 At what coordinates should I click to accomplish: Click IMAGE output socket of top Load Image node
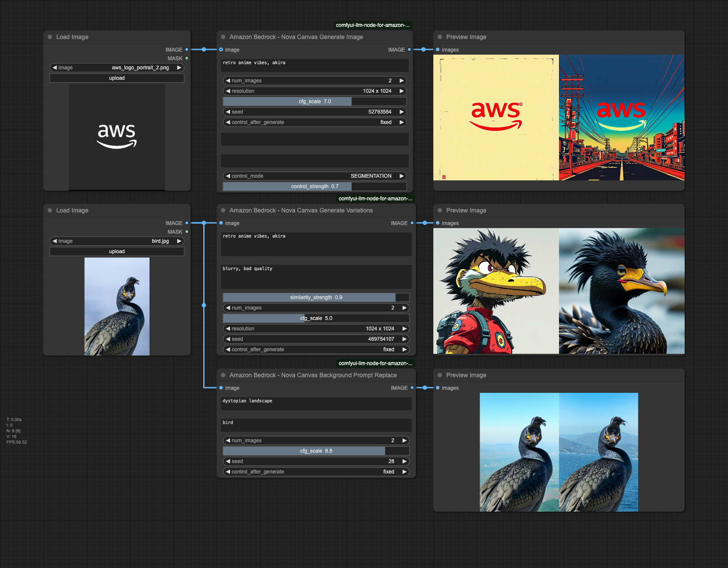point(187,49)
